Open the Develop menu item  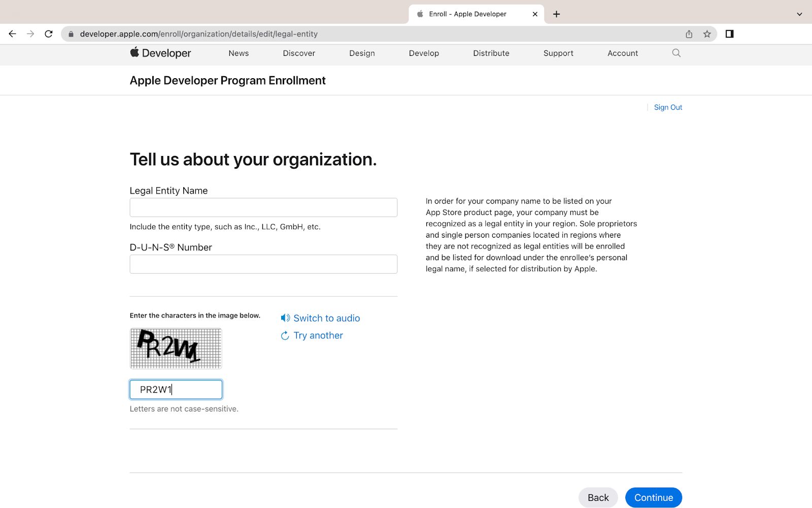pos(424,53)
